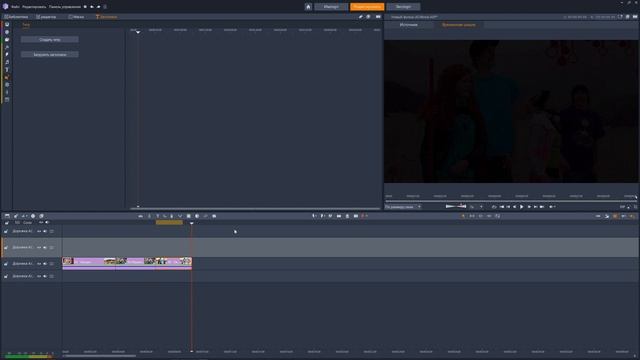Adjust the preview playback speed slider
This screenshot has width=640, height=360.
(x=456, y=207)
